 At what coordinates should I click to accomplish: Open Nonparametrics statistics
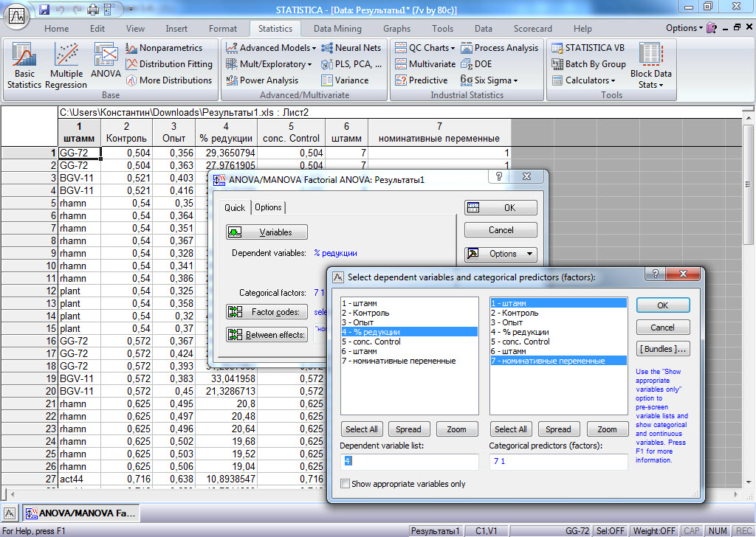coord(165,48)
